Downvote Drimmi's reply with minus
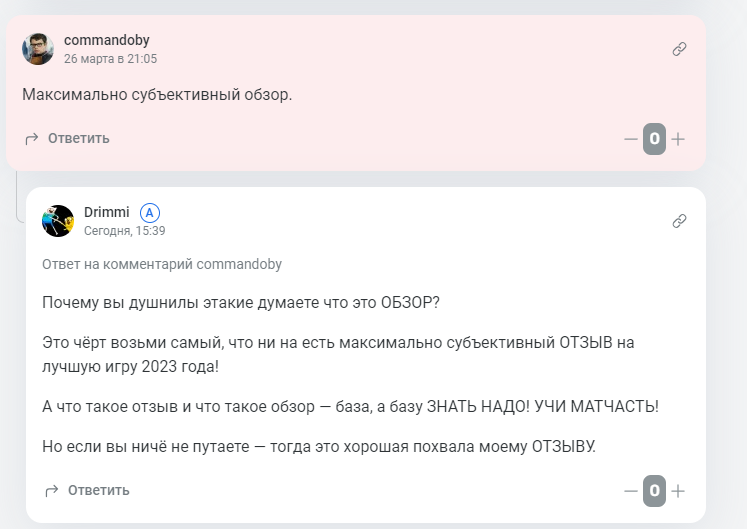747x529 pixels. pos(631,491)
